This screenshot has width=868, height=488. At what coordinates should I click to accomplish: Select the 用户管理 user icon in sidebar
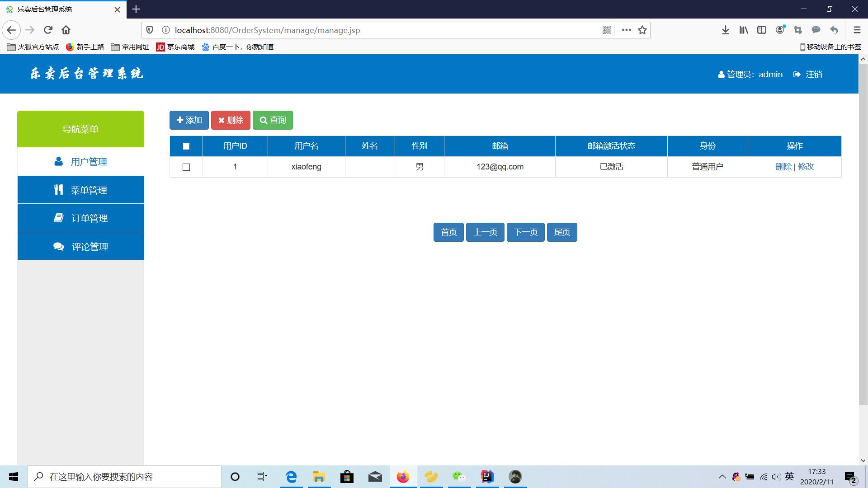(x=58, y=161)
